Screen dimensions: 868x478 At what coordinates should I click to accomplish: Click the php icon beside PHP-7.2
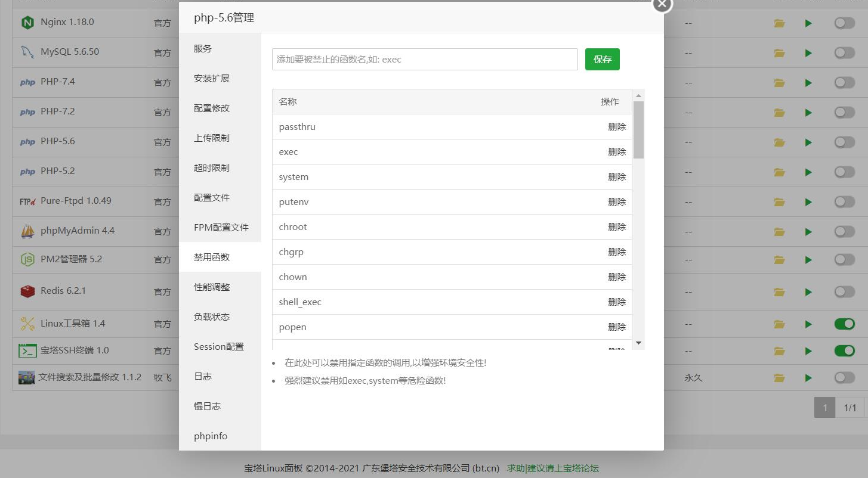point(27,112)
